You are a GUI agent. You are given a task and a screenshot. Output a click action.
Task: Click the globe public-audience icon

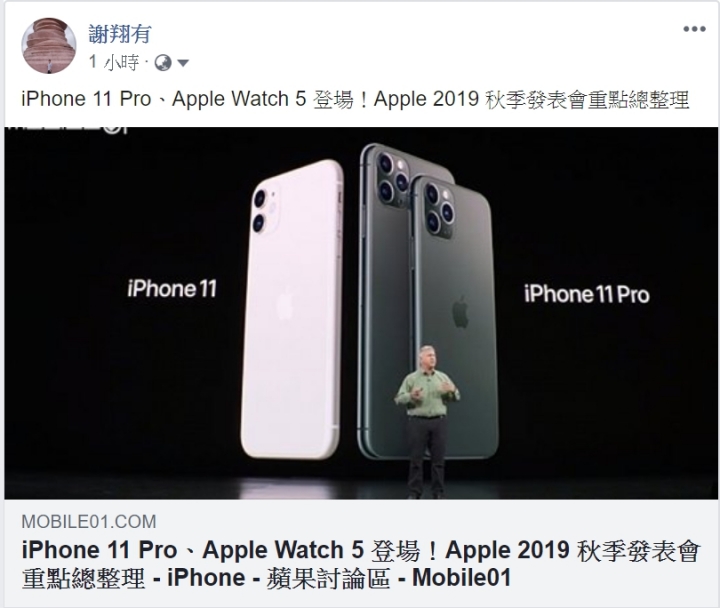(163, 63)
